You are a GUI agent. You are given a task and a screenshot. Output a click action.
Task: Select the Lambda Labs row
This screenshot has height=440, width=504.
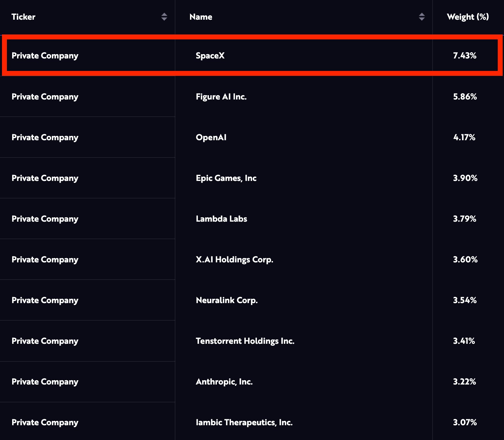coord(221,219)
